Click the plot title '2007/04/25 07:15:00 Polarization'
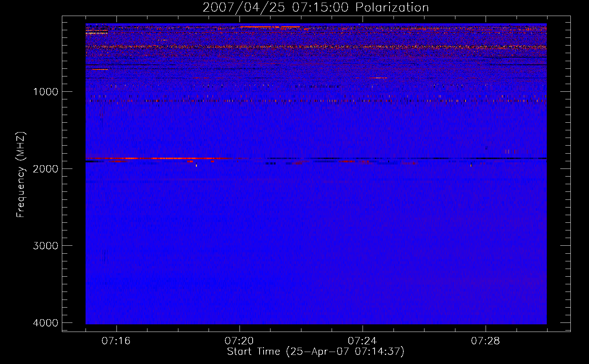Screen dimensions: 589x364 point(316,7)
